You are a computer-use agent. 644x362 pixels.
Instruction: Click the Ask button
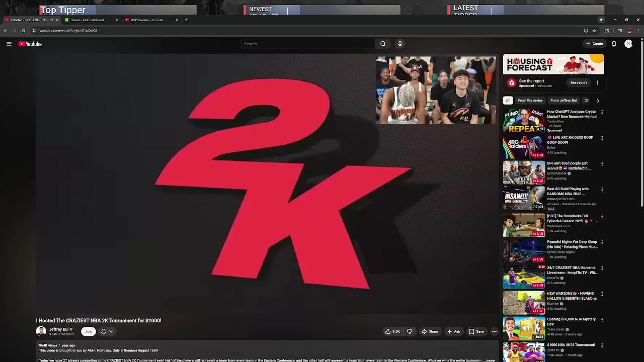pyautogui.click(x=453, y=331)
